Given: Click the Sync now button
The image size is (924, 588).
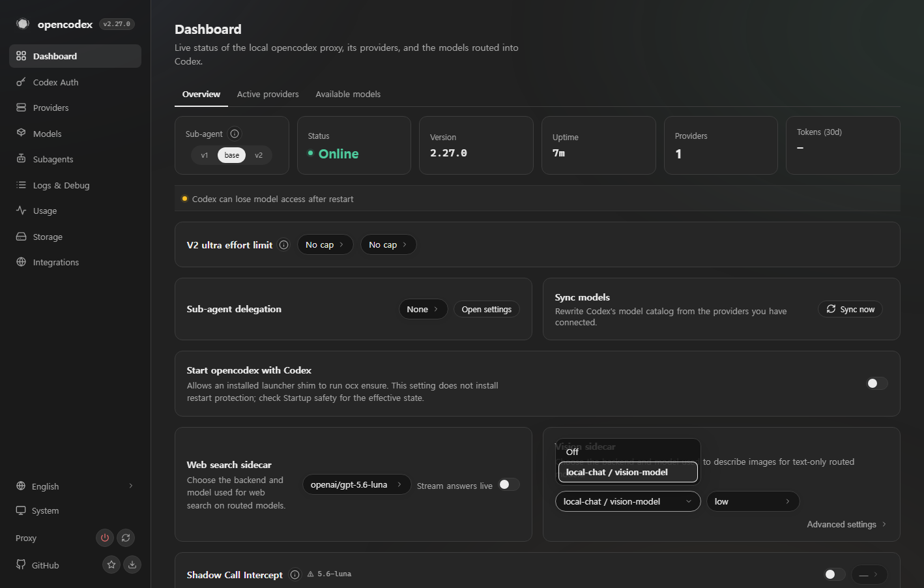Looking at the screenshot, I should [850, 309].
